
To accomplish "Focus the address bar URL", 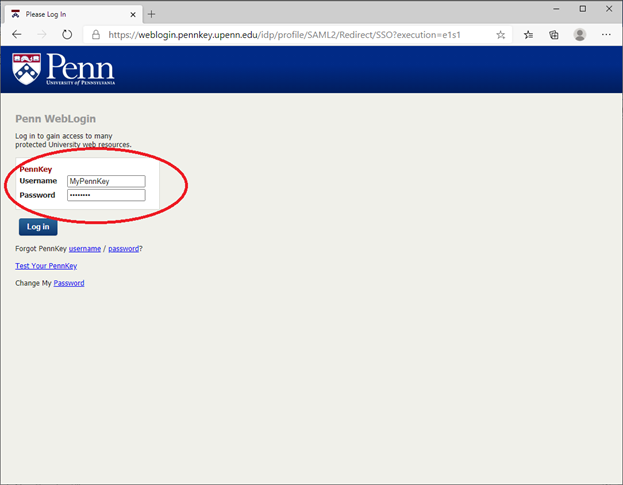I will (284, 35).
